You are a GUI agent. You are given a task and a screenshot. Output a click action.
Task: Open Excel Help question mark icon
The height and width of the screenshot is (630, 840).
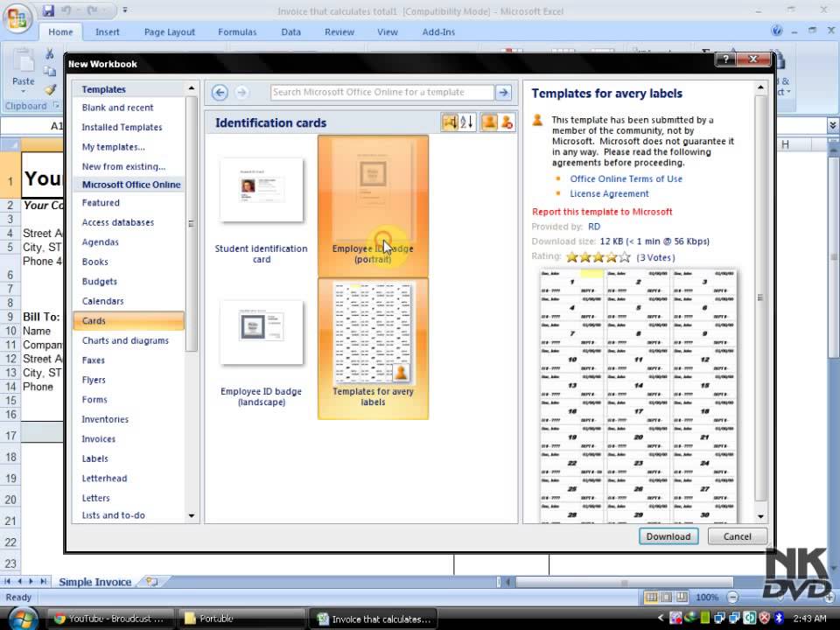(x=777, y=31)
